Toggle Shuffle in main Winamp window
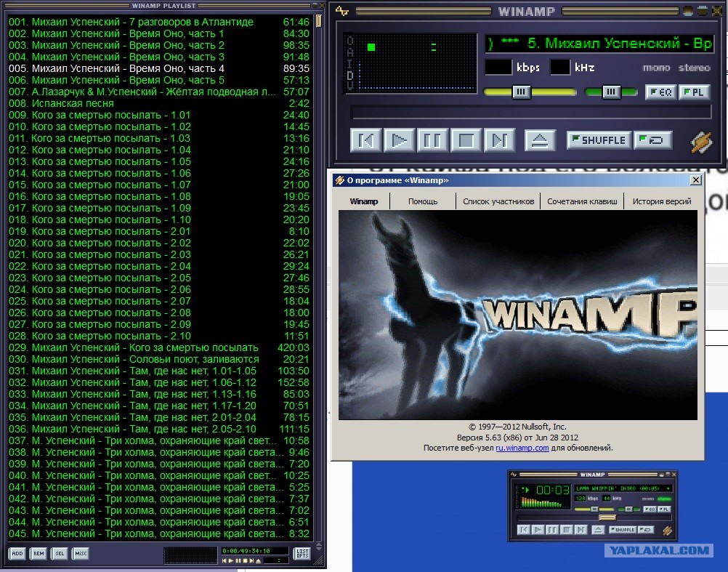The width and height of the screenshot is (728, 572). click(599, 140)
